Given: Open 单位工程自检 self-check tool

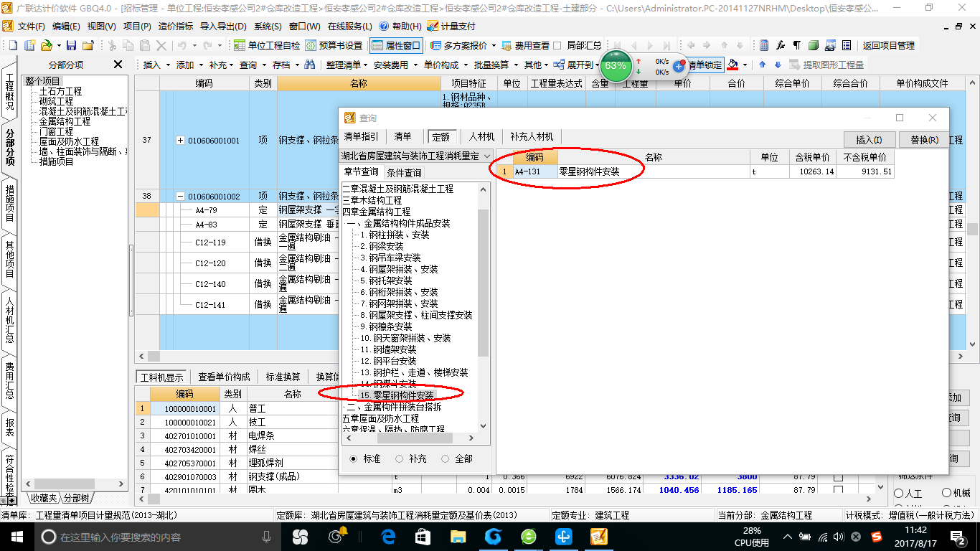Looking at the screenshot, I should 267,45.
